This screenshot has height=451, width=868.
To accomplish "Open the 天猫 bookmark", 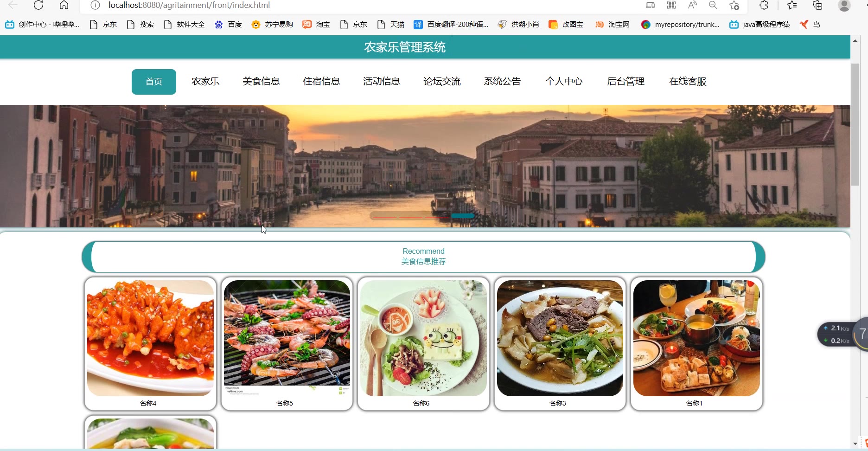I will click(390, 25).
